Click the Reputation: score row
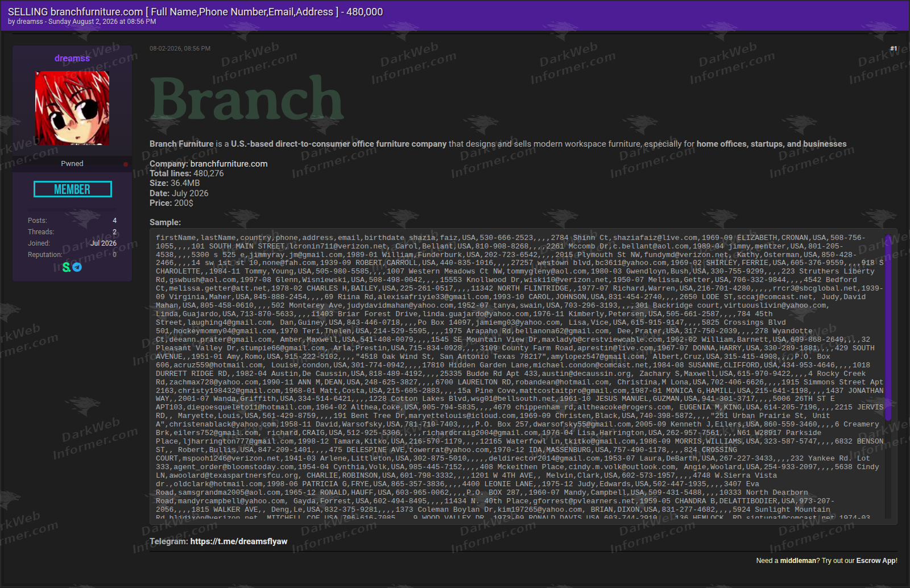The height and width of the screenshot is (588, 910). coord(72,255)
